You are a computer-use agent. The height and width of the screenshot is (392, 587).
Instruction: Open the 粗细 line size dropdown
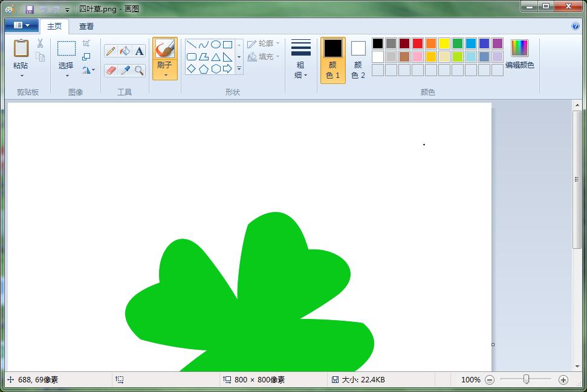[300, 70]
